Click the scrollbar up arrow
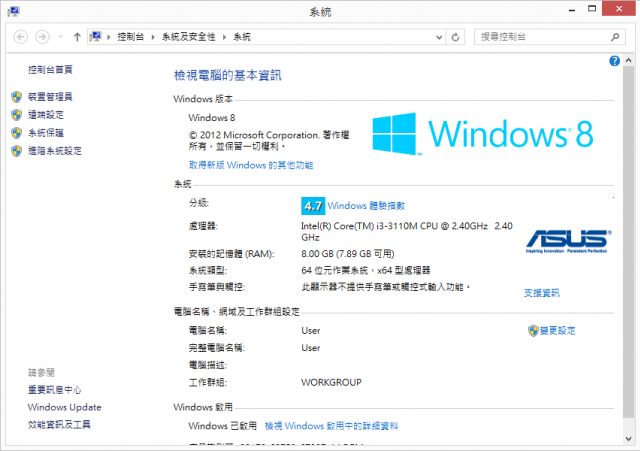 click(629, 60)
